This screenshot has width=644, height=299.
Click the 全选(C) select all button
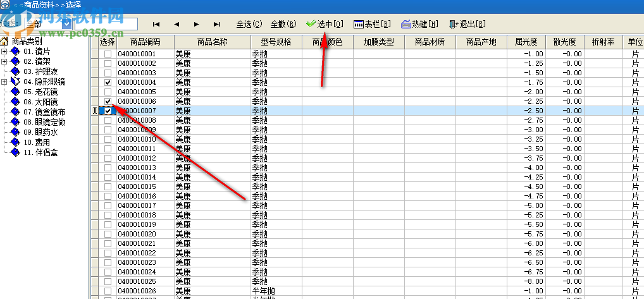pos(249,24)
